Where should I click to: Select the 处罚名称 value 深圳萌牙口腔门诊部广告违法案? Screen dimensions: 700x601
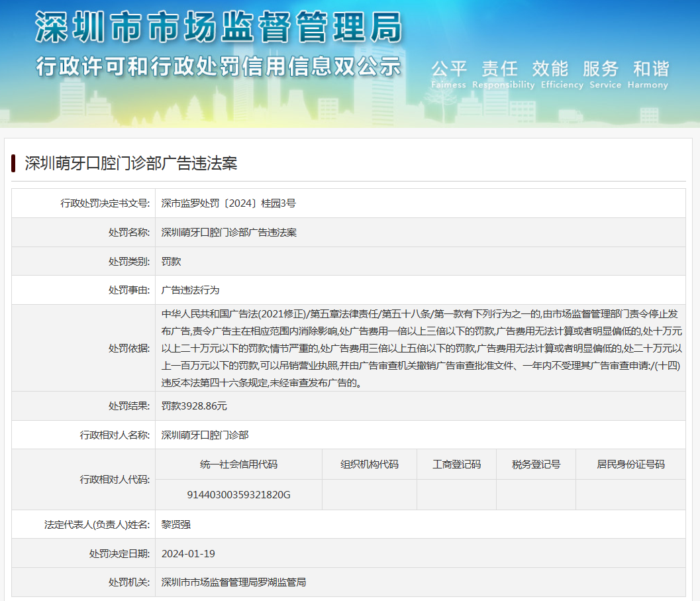[228, 233]
